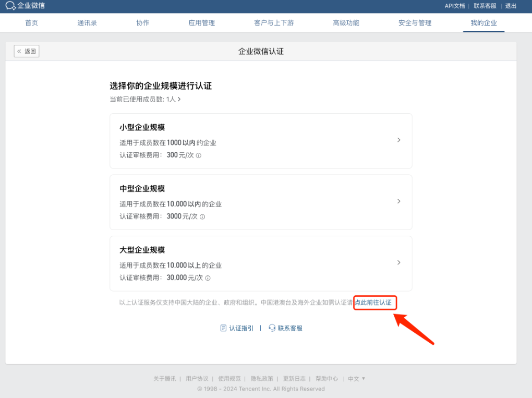
Task: Click the Tencent copyright notice text
Action: (x=261, y=389)
